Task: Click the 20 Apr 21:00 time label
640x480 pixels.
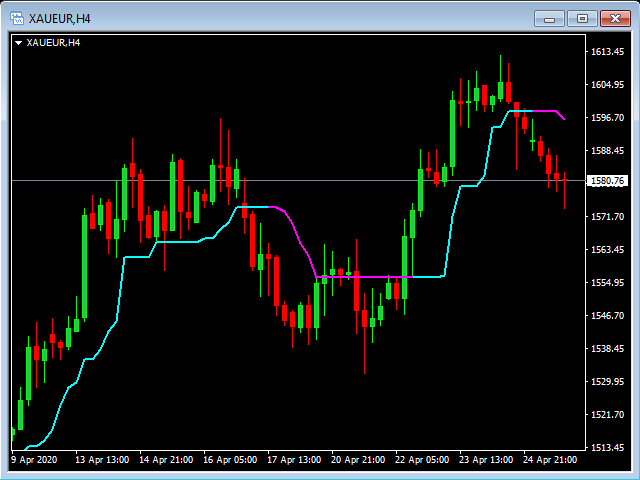Action: point(358,460)
